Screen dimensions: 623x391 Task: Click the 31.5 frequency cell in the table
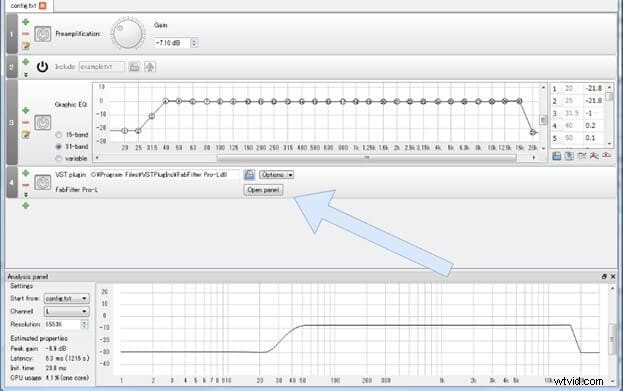coord(572,113)
